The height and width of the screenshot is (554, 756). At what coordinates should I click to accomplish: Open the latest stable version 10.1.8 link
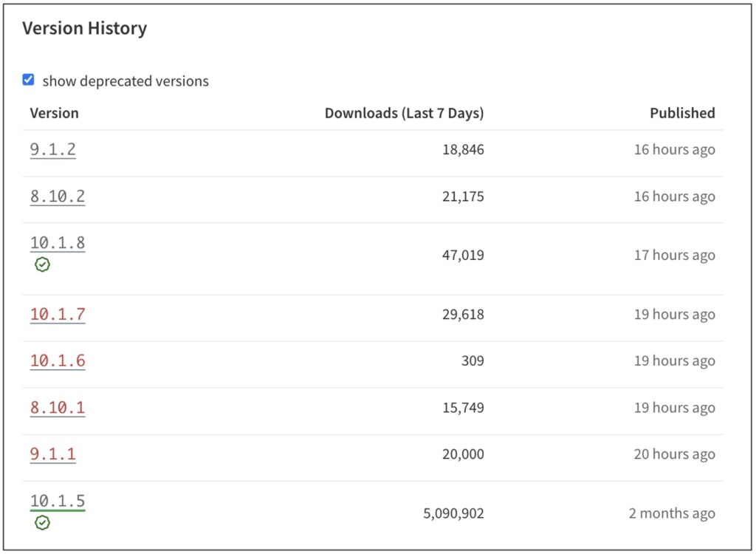point(57,242)
